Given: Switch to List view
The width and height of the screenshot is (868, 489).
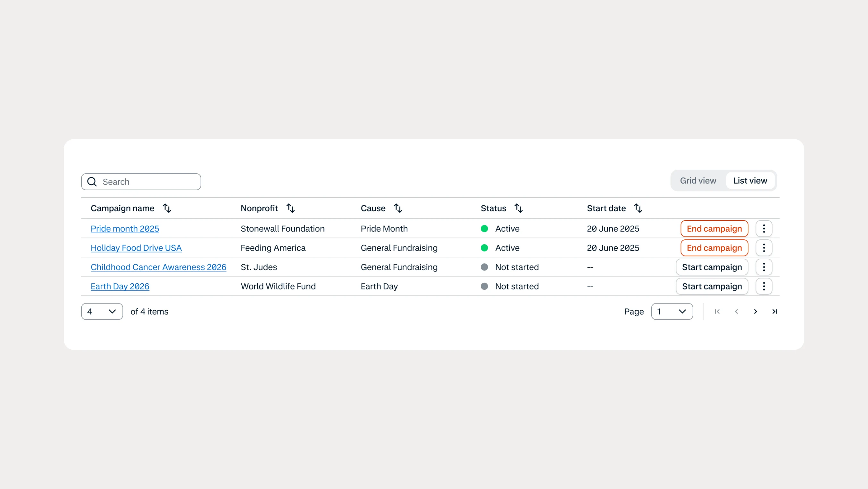Looking at the screenshot, I should coord(750,180).
